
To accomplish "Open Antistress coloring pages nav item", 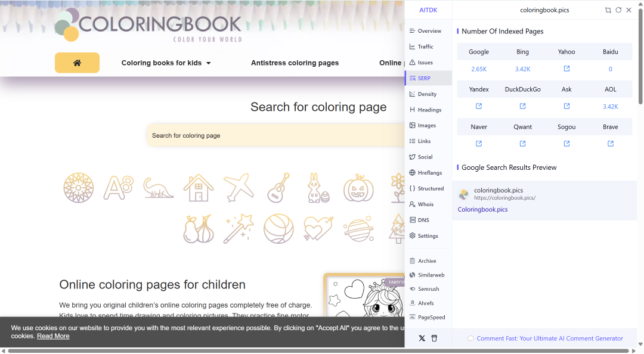I will pos(295,63).
